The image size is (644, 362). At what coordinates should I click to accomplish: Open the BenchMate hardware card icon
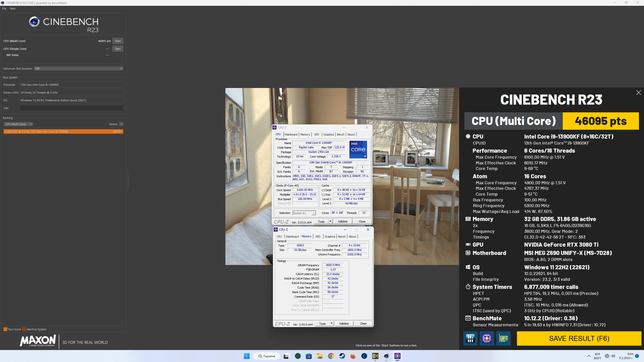pos(503,338)
